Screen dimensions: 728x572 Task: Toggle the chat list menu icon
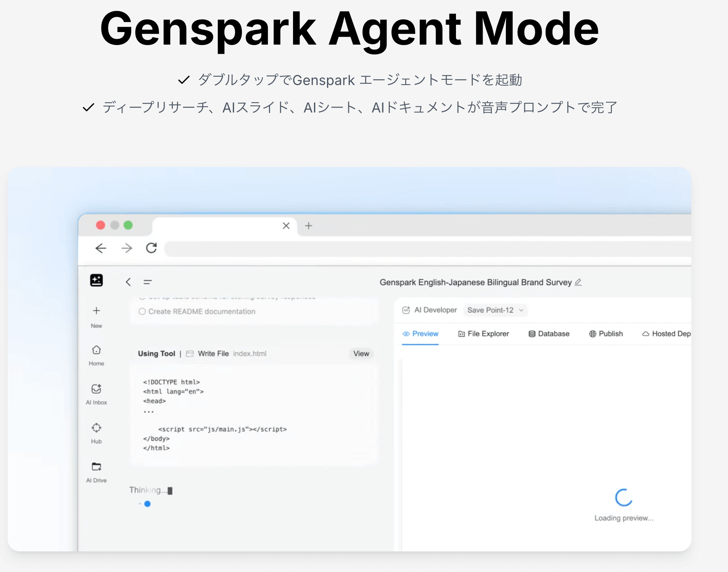click(x=148, y=282)
